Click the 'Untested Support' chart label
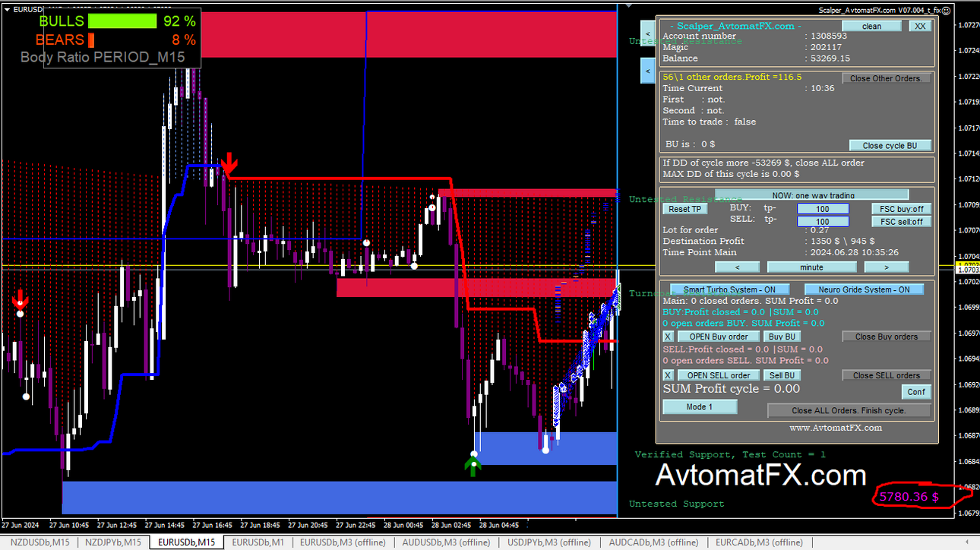The image size is (980, 550). point(677,504)
